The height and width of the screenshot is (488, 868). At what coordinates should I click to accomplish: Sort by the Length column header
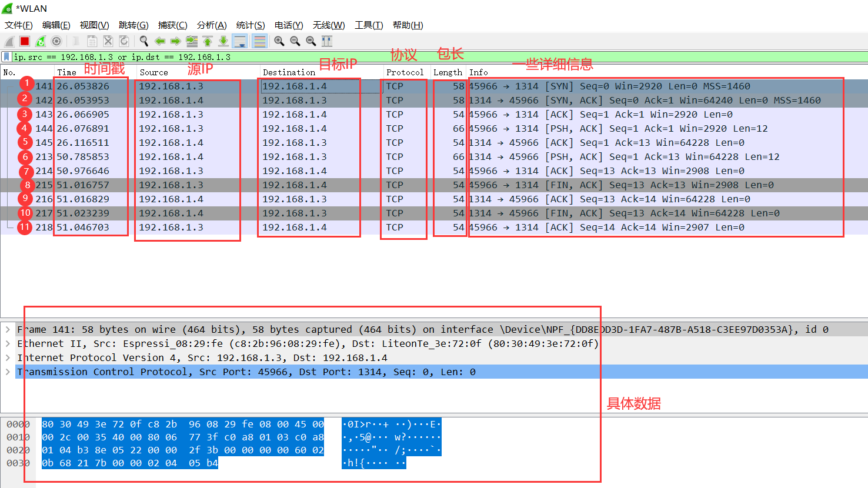click(449, 72)
